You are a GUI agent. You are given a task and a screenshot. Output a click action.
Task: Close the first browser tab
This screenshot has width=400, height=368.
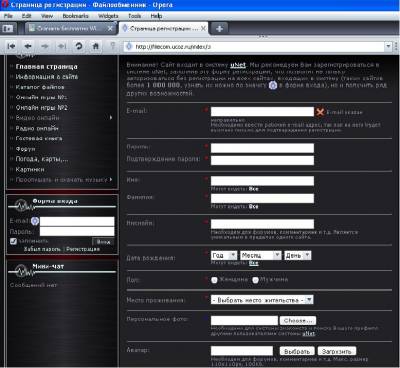coord(110,29)
